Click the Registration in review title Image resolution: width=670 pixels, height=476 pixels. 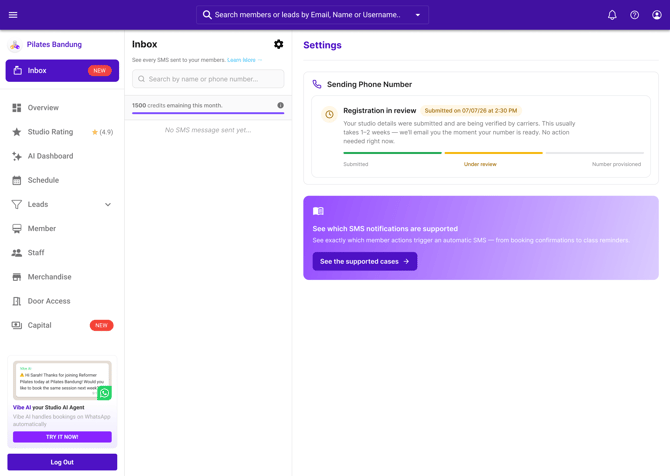(x=379, y=111)
